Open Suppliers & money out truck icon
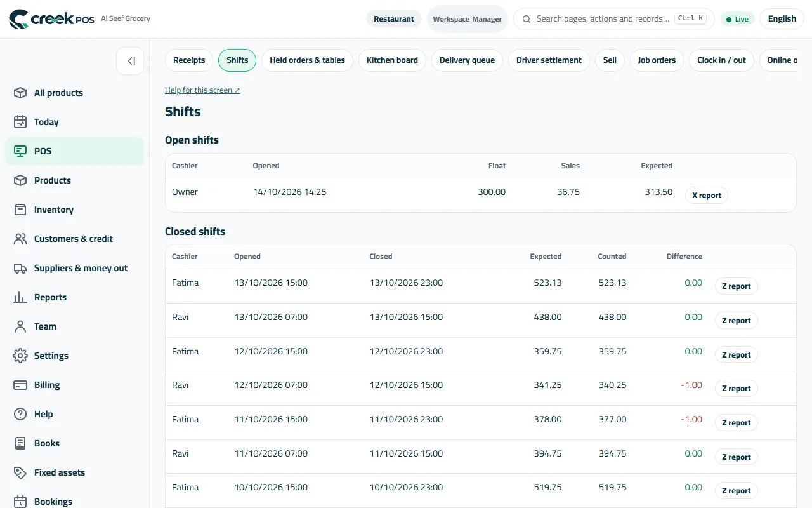This screenshot has width=812, height=508. point(20,268)
